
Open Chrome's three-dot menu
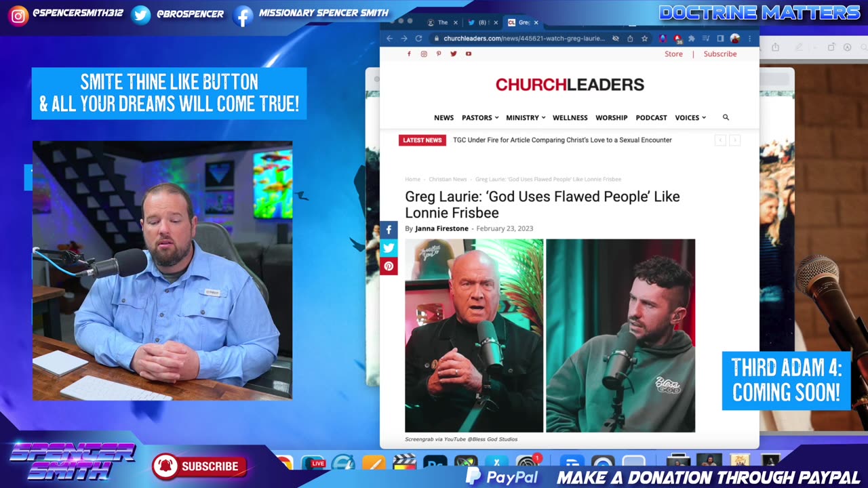tap(749, 39)
